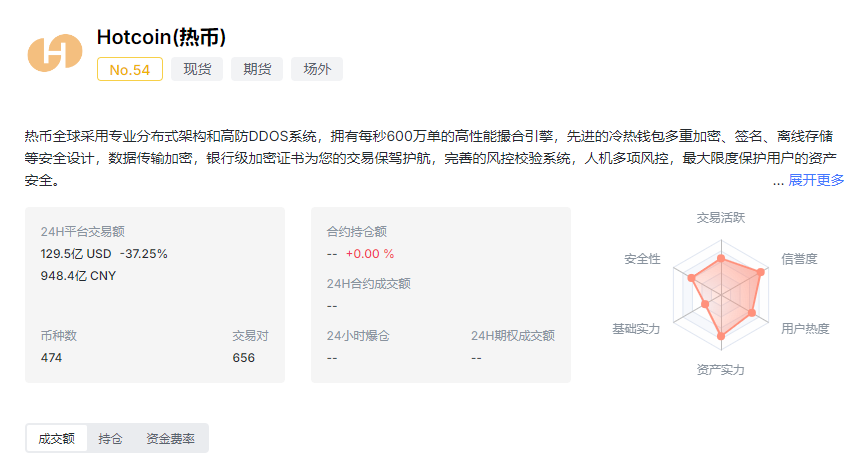The image size is (854, 461).
Task: Switch to the 持仓 tab
Action: [111, 438]
